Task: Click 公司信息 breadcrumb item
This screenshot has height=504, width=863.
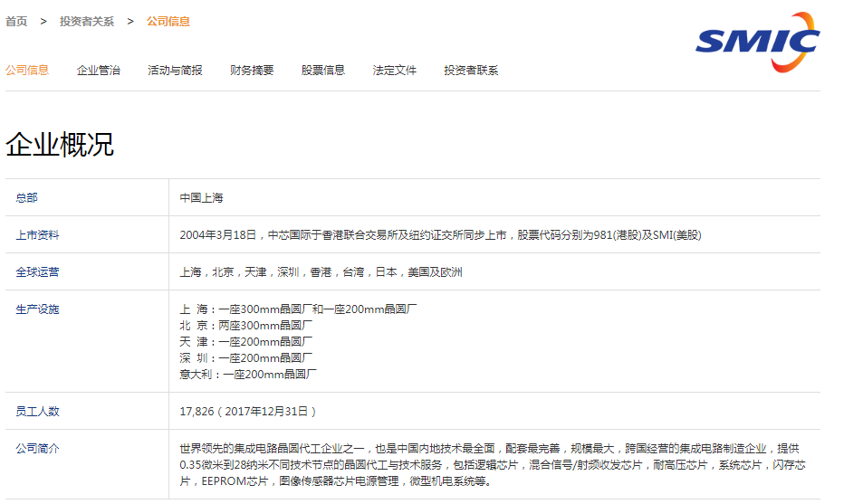Action: tap(168, 22)
